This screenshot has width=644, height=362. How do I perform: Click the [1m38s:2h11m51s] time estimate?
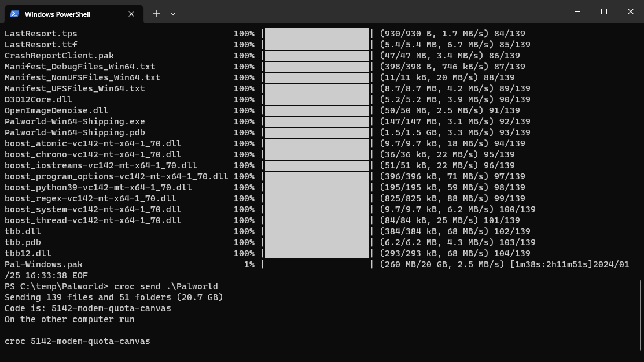551,265
